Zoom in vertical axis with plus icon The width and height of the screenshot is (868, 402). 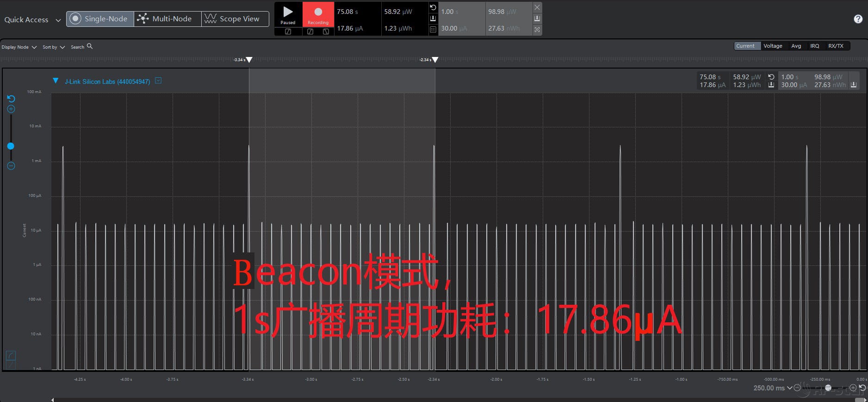coord(11,109)
